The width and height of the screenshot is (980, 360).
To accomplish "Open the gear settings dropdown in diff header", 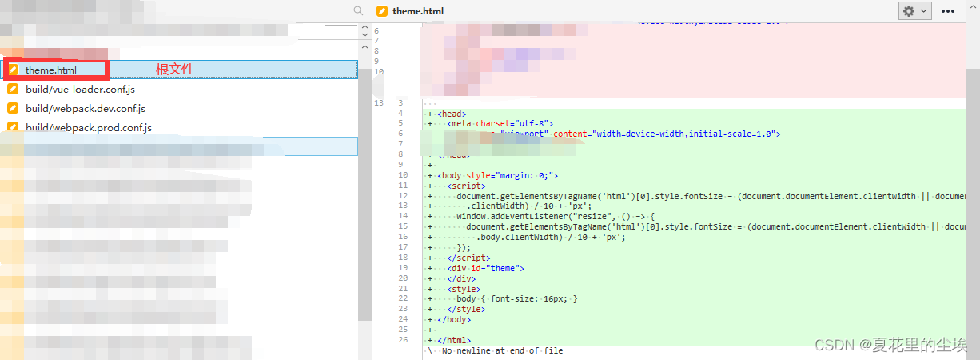I will click(x=915, y=11).
